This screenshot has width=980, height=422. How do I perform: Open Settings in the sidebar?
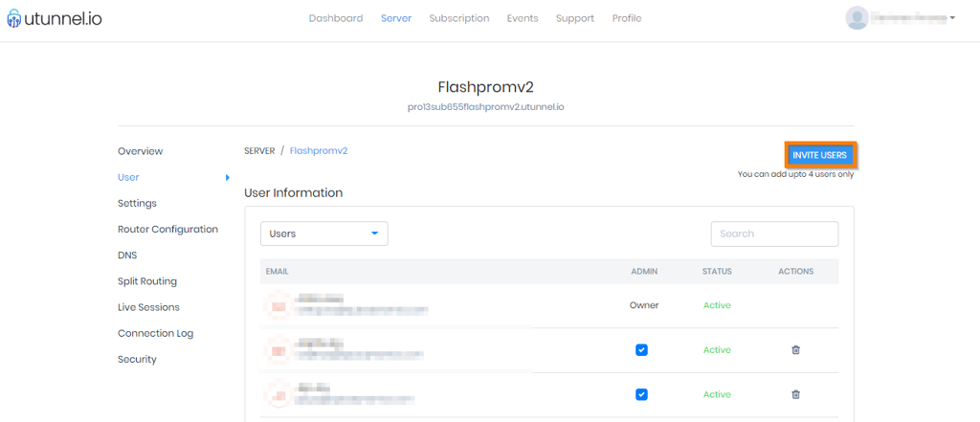[137, 203]
